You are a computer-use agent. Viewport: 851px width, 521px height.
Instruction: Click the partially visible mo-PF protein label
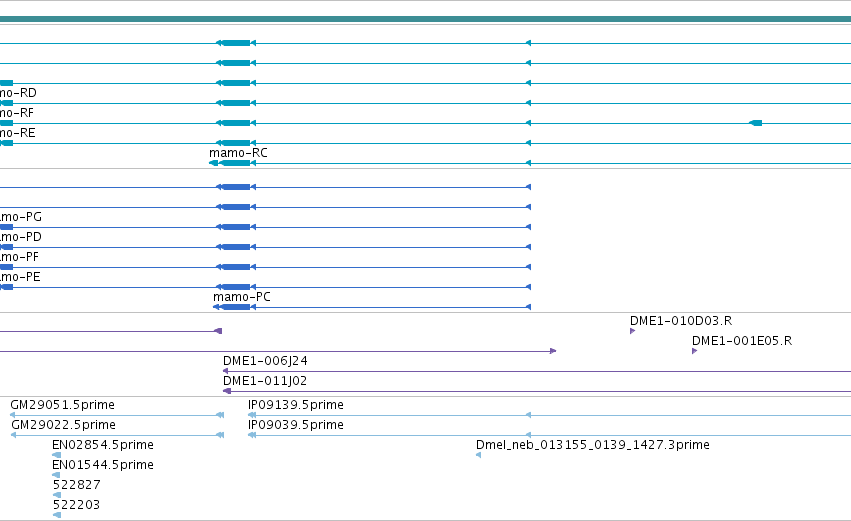(20, 257)
